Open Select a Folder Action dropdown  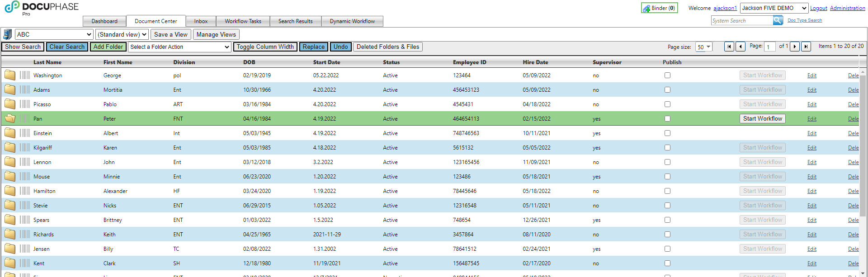pyautogui.click(x=180, y=47)
